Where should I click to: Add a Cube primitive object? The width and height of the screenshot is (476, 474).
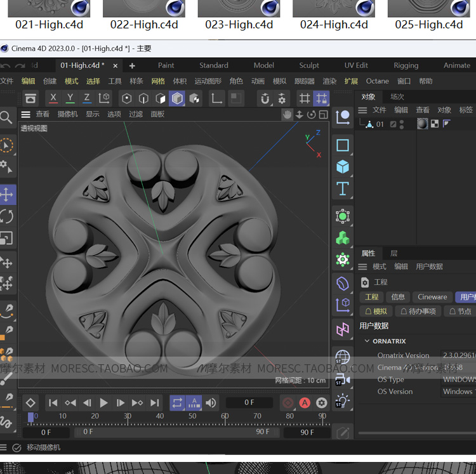click(x=343, y=167)
